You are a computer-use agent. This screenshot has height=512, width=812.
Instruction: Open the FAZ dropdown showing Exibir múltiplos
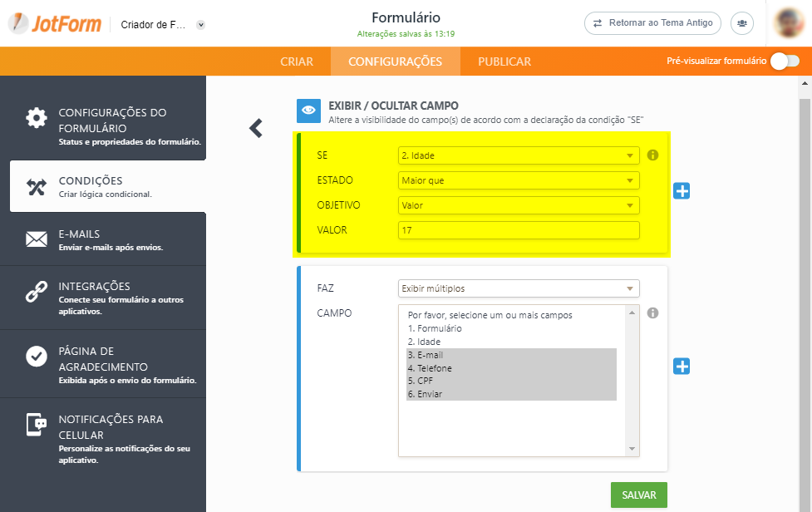(519, 288)
